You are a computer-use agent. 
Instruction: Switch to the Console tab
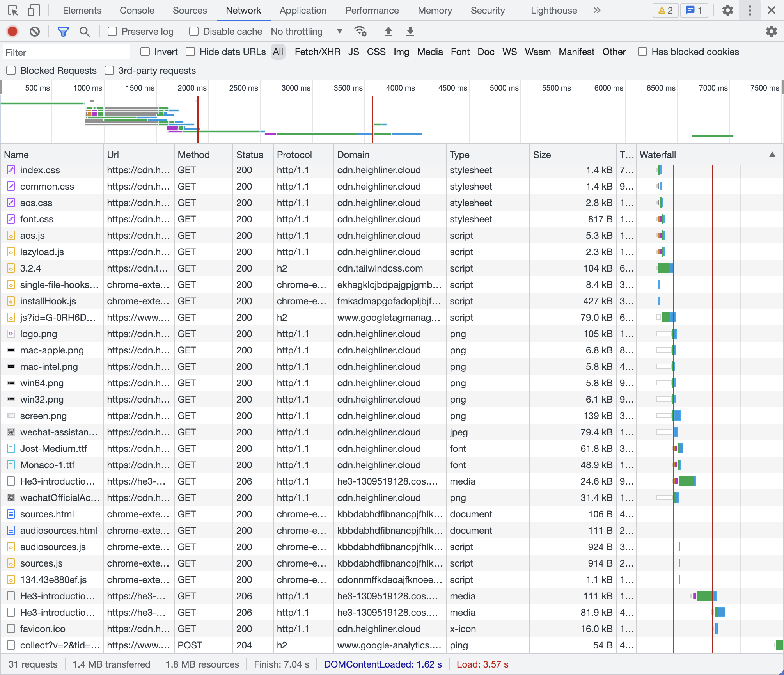[137, 11]
